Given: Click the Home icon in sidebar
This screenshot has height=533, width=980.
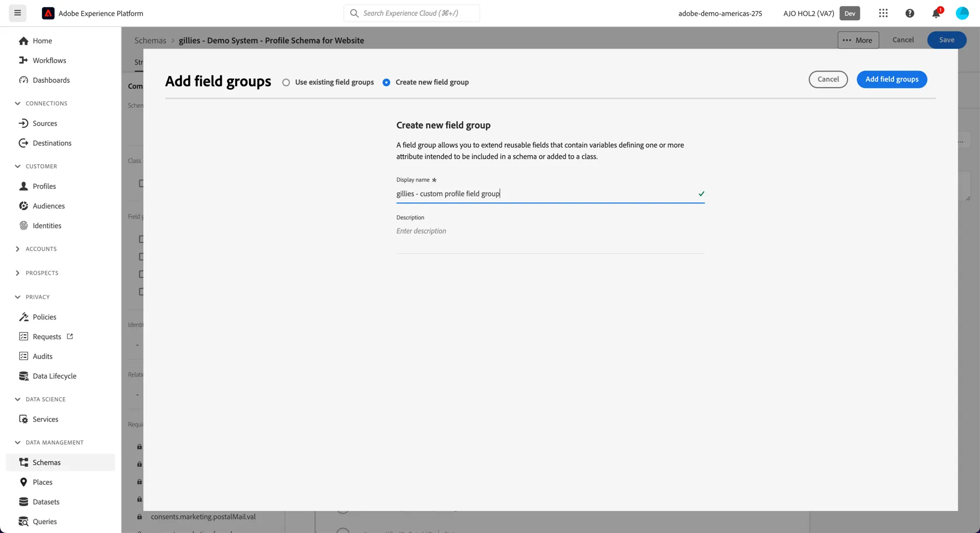Looking at the screenshot, I should 24,41.
